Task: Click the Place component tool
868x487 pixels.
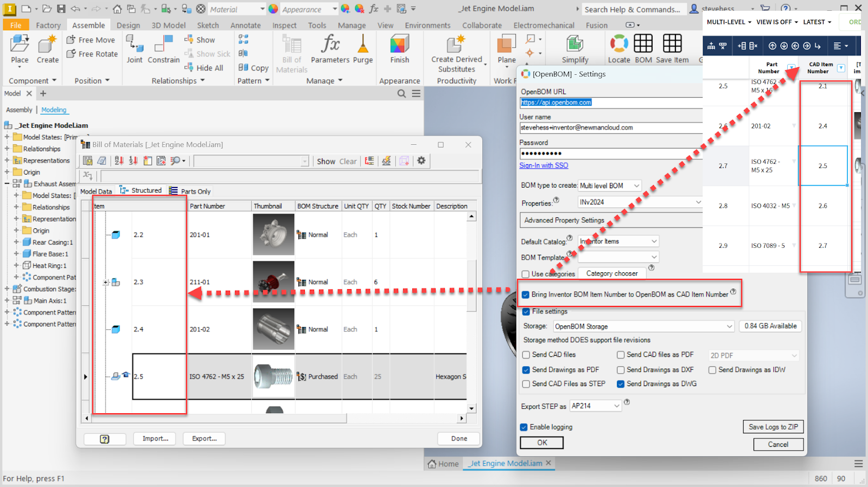Action: coord(20,50)
